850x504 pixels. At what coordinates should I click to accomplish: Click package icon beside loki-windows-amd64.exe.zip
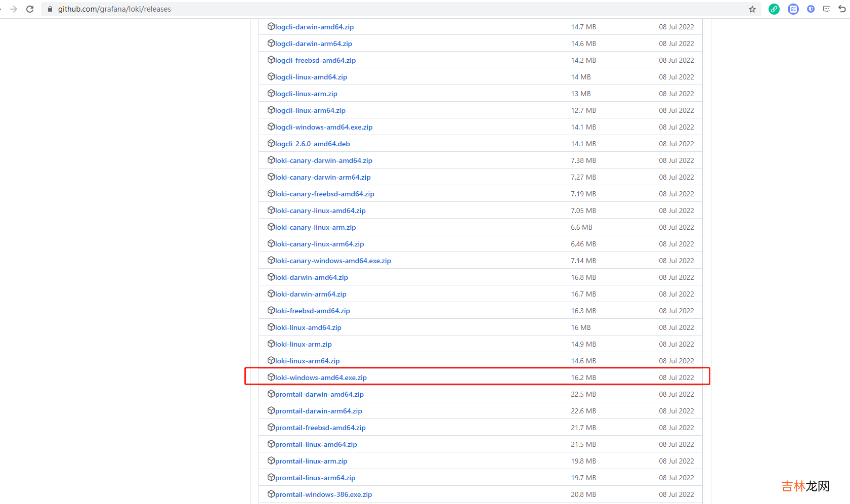(x=271, y=377)
